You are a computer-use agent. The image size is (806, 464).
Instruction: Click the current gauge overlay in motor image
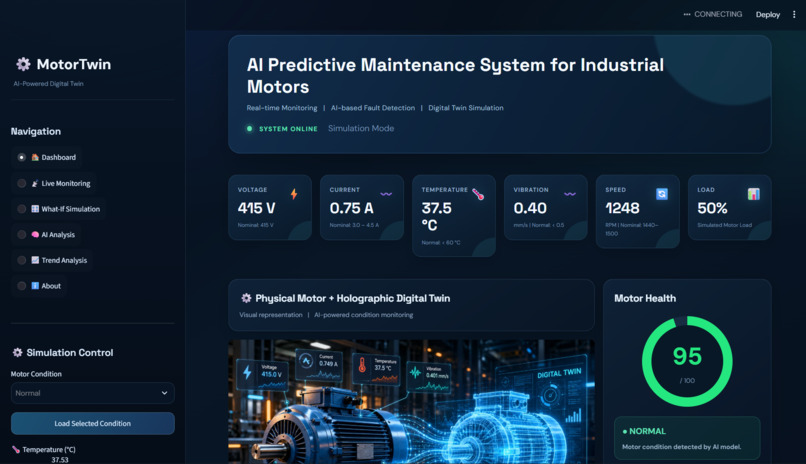306,361
